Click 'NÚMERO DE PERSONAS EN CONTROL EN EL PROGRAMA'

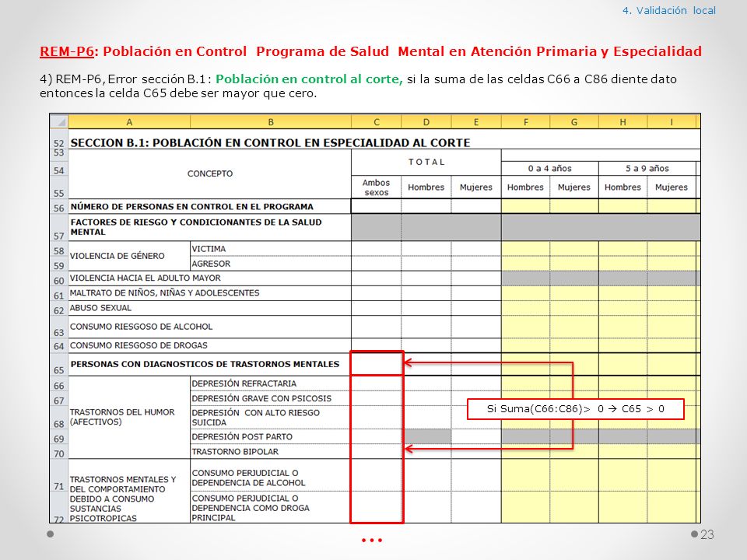pos(209,207)
